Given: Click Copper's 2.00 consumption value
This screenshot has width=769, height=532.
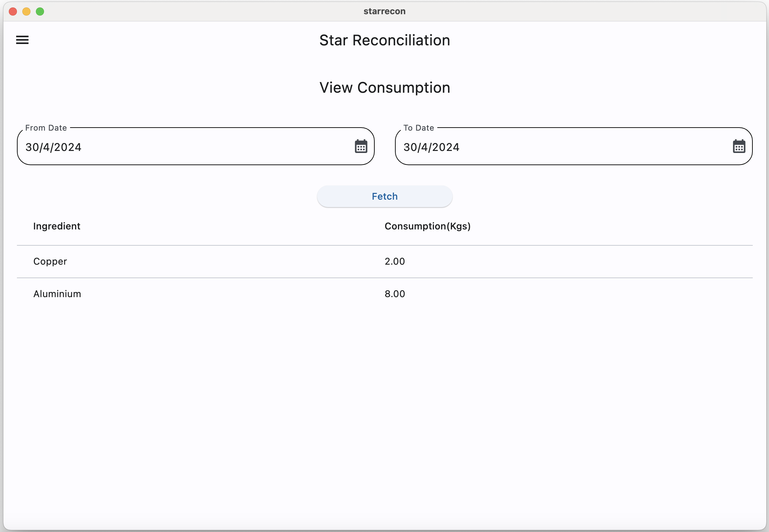Looking at the screenshot, I should pos(395,261).
